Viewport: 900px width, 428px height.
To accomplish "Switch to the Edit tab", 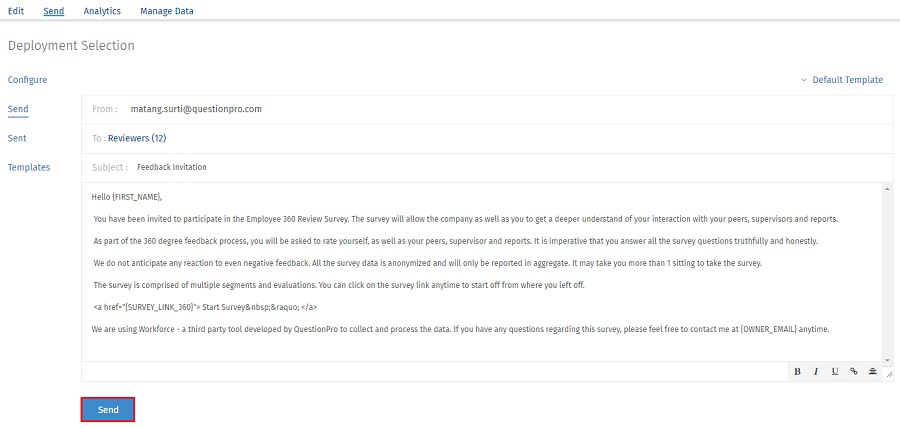I will click(x=16, y=11).
